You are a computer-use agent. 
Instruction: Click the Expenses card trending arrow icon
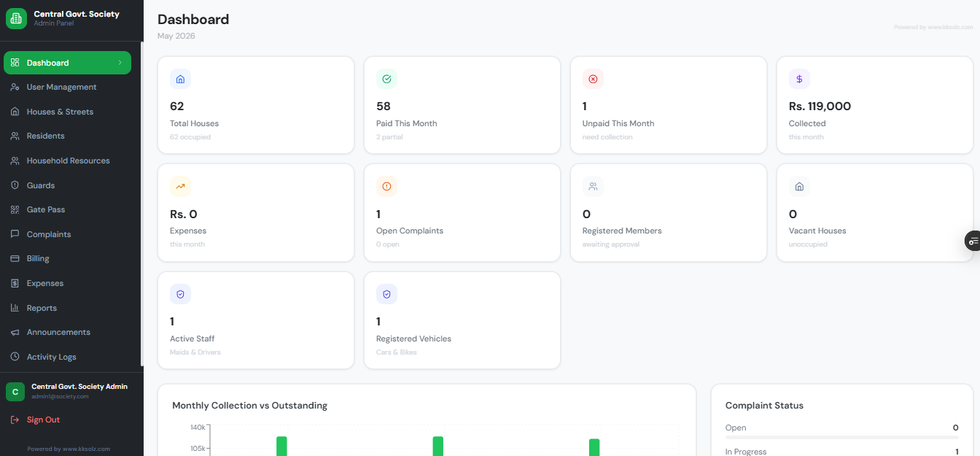[180, 186]
